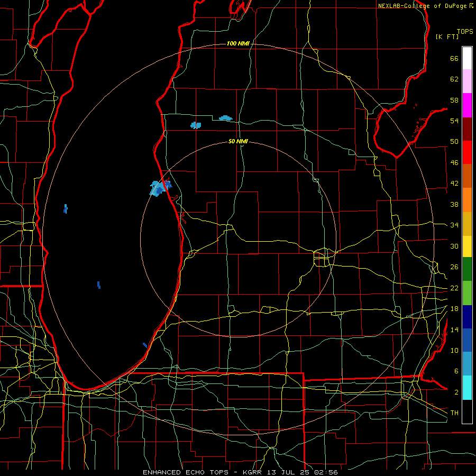Click the wide echo blob northeast of the 50 NMI label
The height and width of the screenshot is (476, 476).
[225, 118]
